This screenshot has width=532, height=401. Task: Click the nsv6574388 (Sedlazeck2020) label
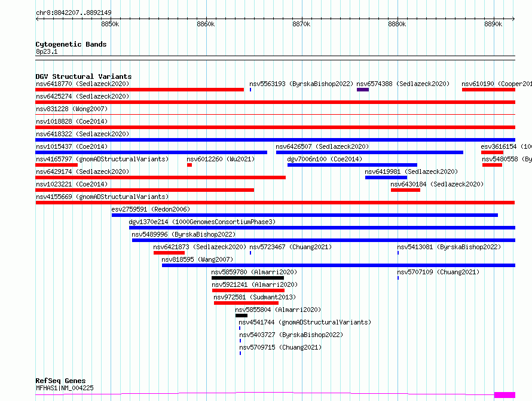pyautogui.click(x=403, y=84)
